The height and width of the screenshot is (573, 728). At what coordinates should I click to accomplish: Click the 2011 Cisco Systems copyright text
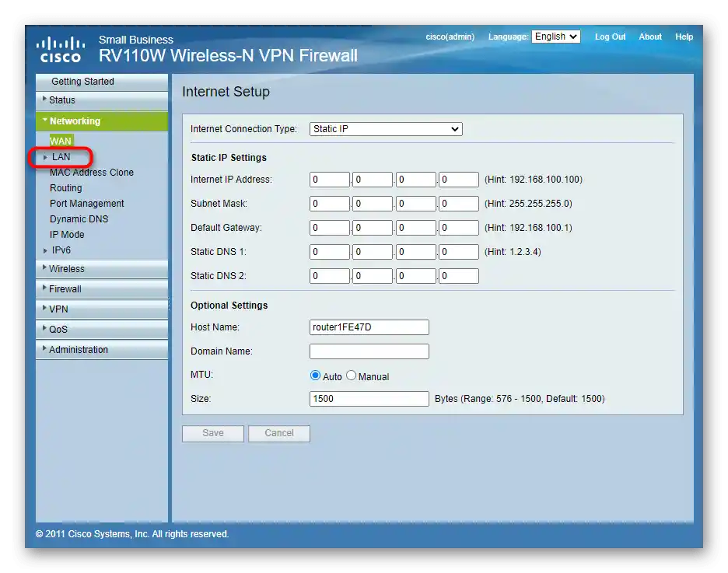[132, 534]
